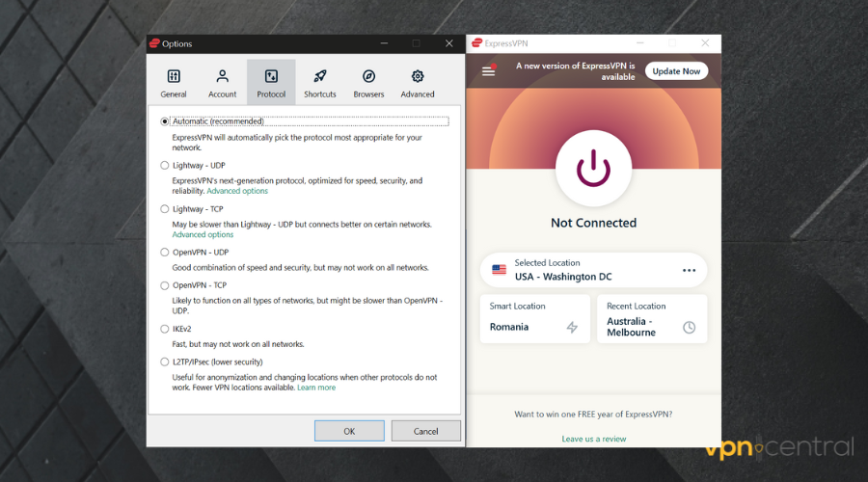868x482 pixels.
Task: Open the General settings tab icon
Action: [x=174, y=77]
